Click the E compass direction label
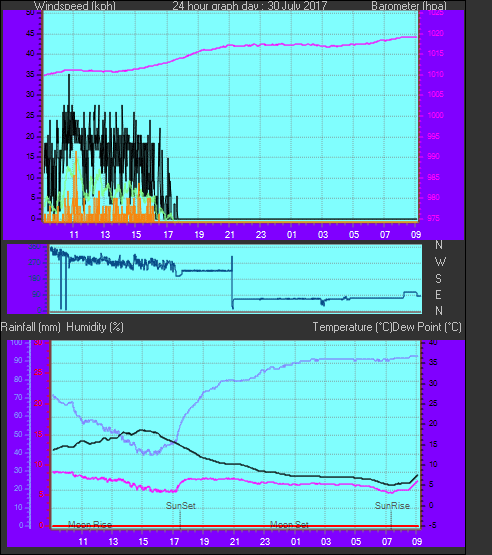This screenshot has height=555, width=492. (x=439, y=294)
